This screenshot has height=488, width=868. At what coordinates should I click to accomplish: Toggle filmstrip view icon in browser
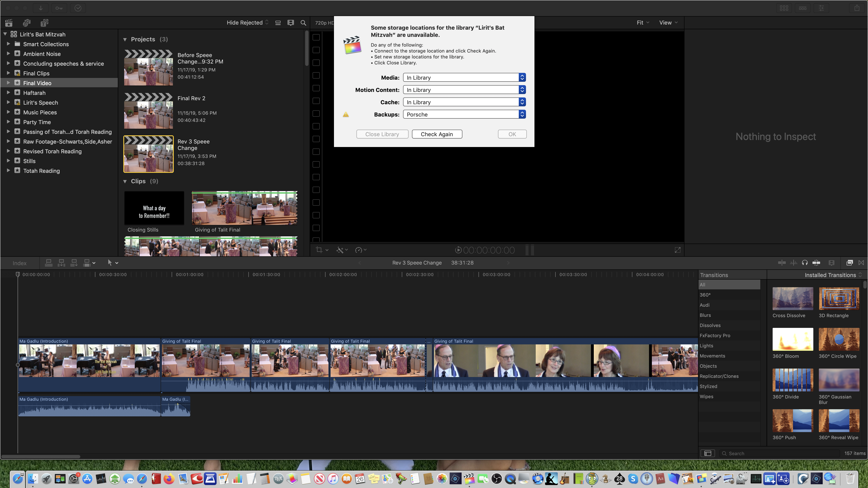(x=291, y=23)
